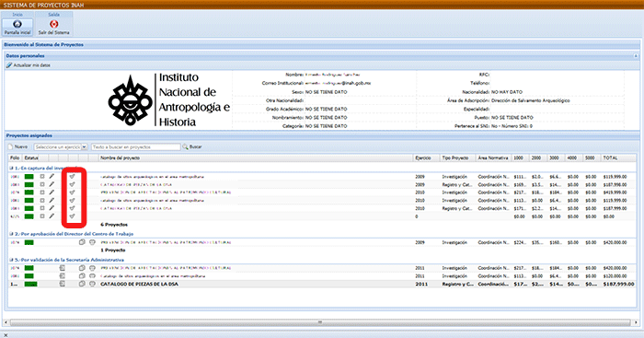Collapse the Datos personales panel
The height and width of the screenshot is (338, 644).
(x=636, y=55)
